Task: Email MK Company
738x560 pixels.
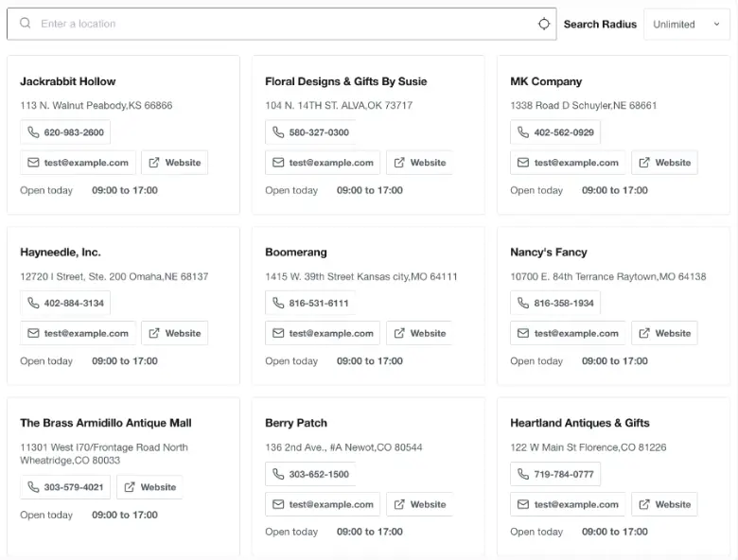Action: pyautogui.click(x=568, y=163)
